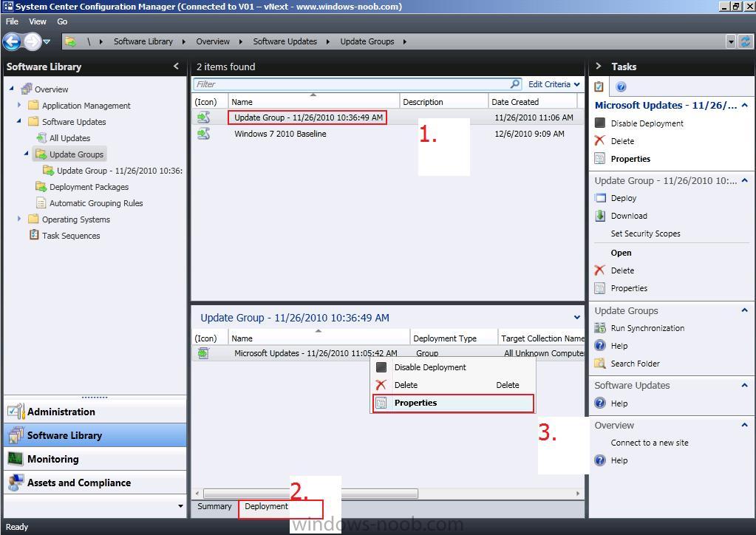The width and height of the screenshot is (756, 535).
Task: Collapse the Overview tree node
Action: coord(12,89)
